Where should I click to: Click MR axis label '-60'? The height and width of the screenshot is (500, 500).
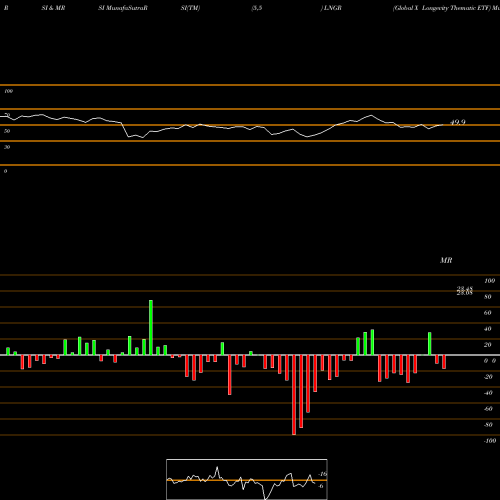488,409
